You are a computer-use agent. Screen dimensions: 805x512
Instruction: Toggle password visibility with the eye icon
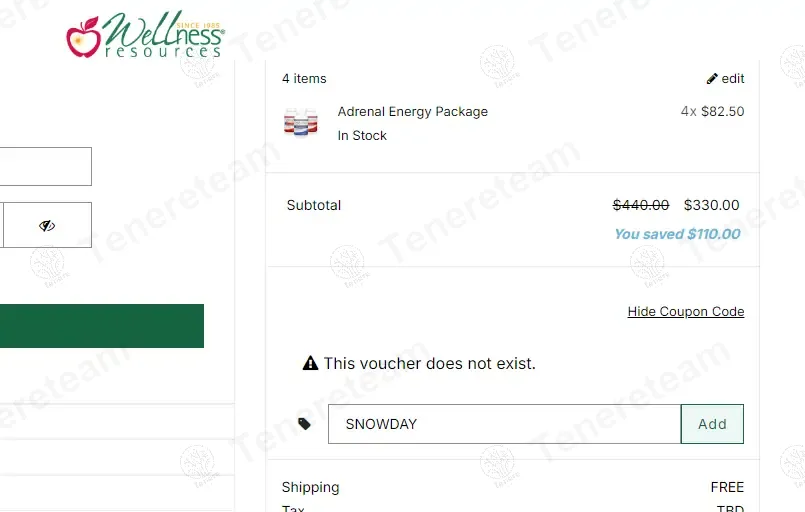click(x=47, y=226)
